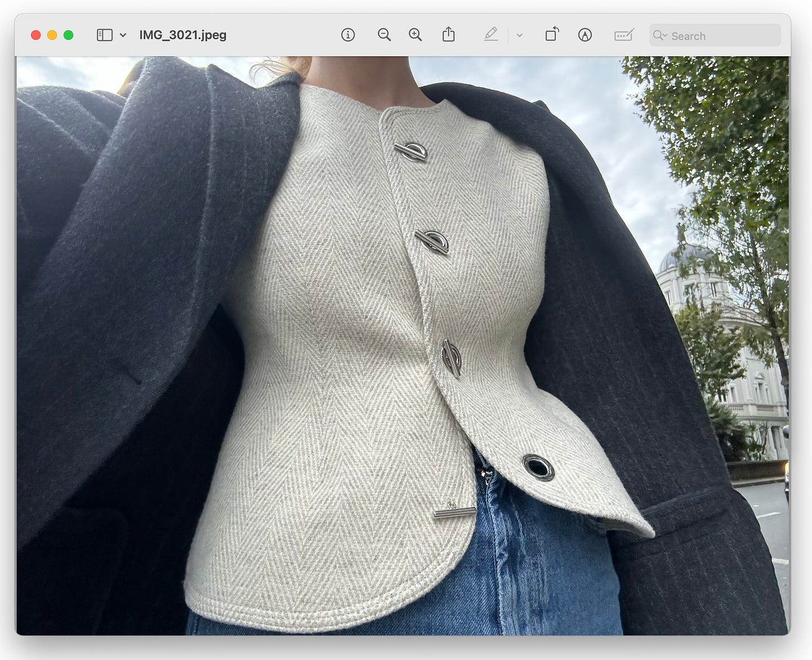Close the Preview window
The width and height of the screenshot is (812, 660).
(36, 35)
